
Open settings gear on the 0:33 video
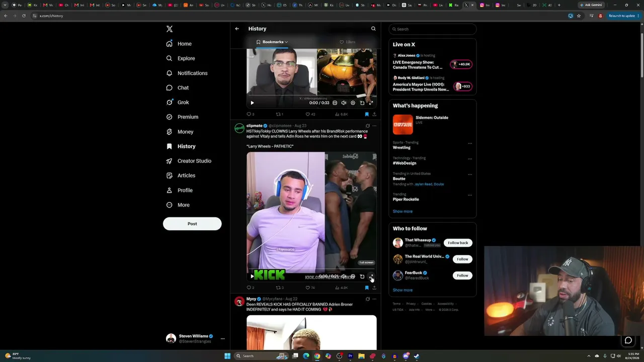click(x=353, y=103)
